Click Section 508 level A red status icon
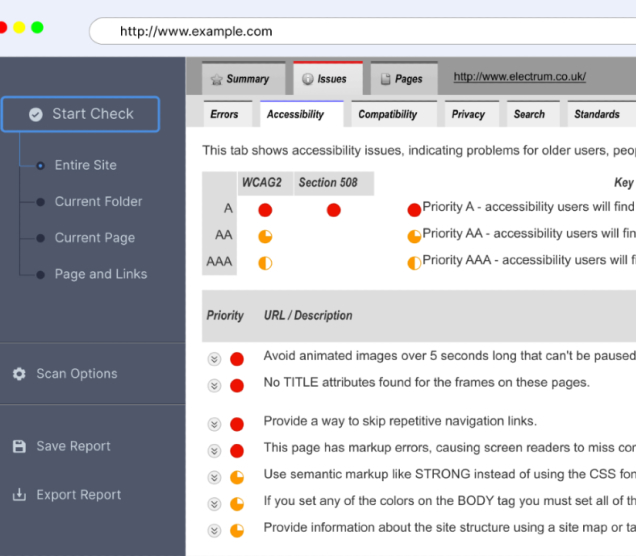The width and height of the screenshot is (636, 556). [x=333, y=210]
